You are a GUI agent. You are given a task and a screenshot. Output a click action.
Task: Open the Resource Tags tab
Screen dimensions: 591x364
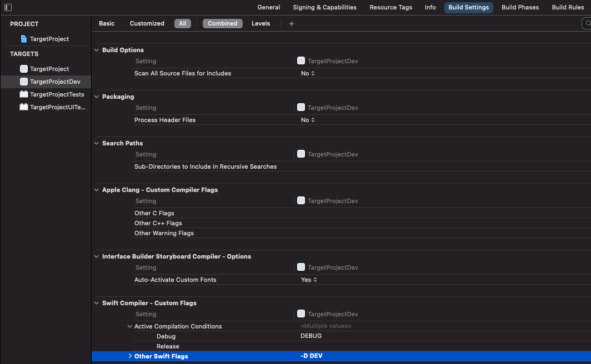tap(390, 7)
